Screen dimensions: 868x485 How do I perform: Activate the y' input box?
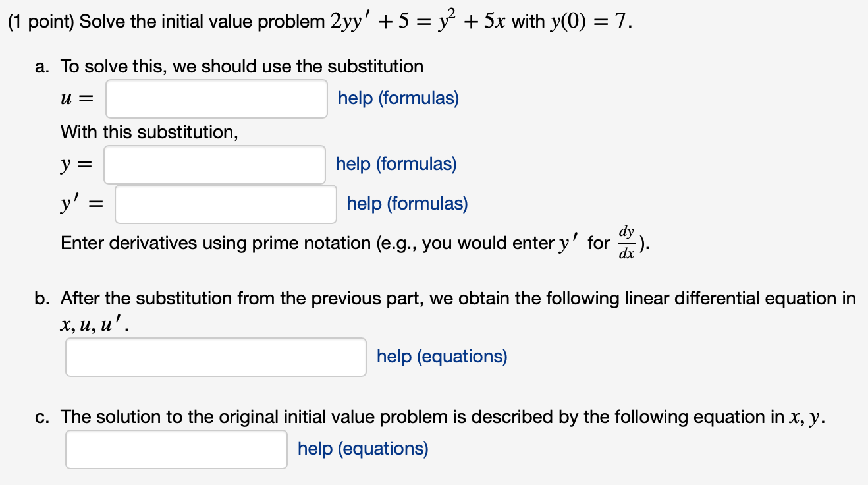pyautogui.click(x=225, y=204)
